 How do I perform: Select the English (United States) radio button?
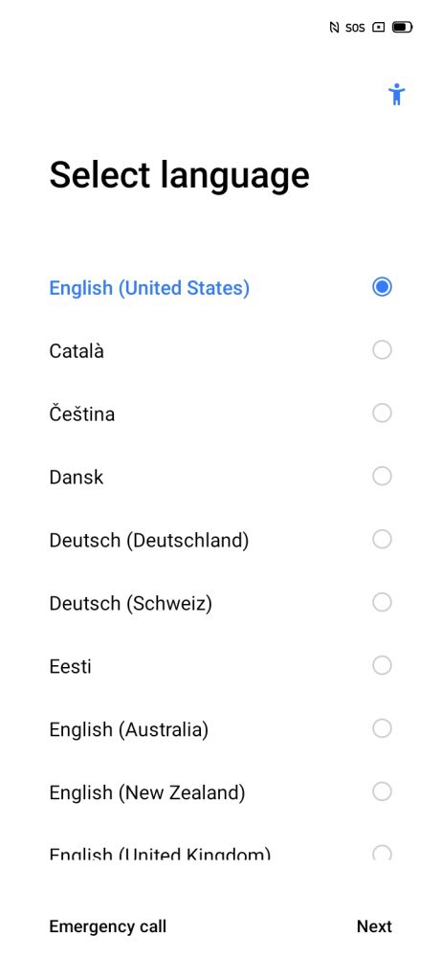point(382,287)
